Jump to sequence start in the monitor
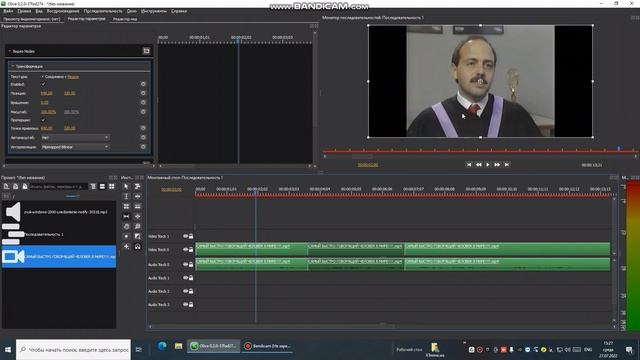This screenshot has height=360, width=640. 469,164
